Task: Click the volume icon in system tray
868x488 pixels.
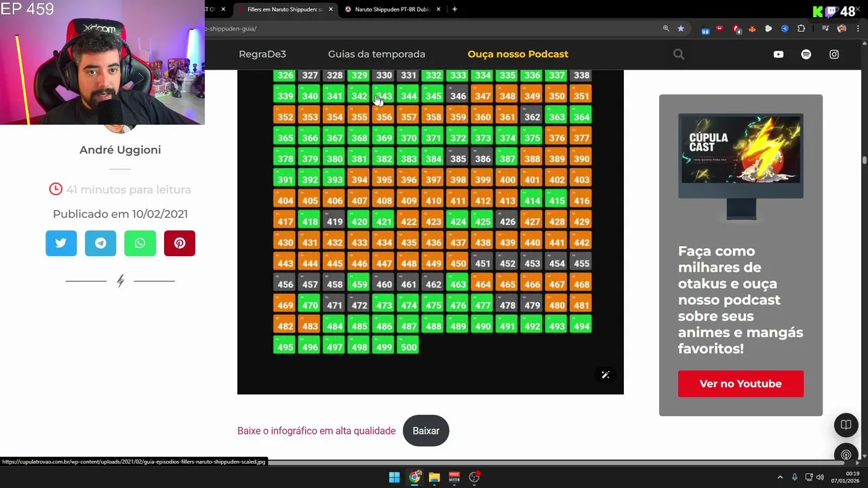Action: pyautogui.click(x=820, y=477)
